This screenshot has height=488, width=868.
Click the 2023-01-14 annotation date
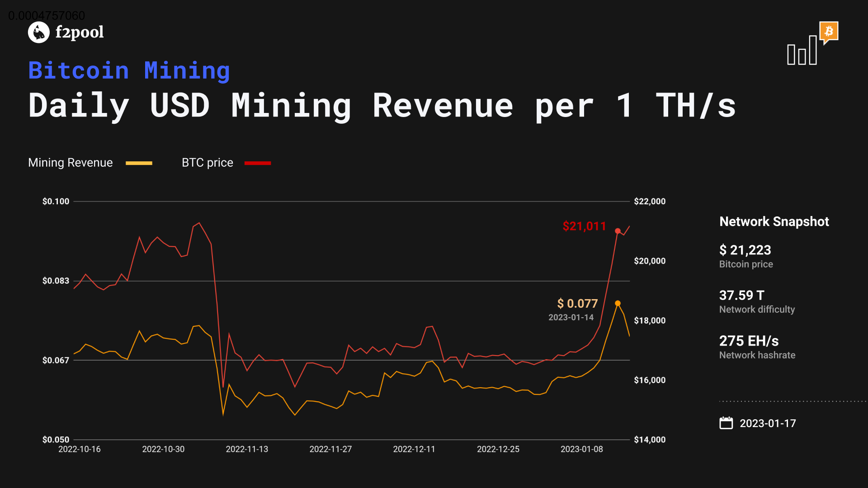(x=571, y=318)
